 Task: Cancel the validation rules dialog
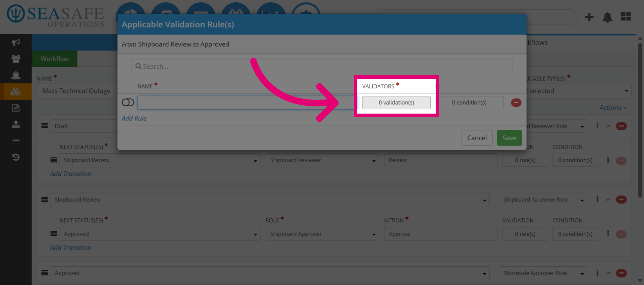(477, 138)
